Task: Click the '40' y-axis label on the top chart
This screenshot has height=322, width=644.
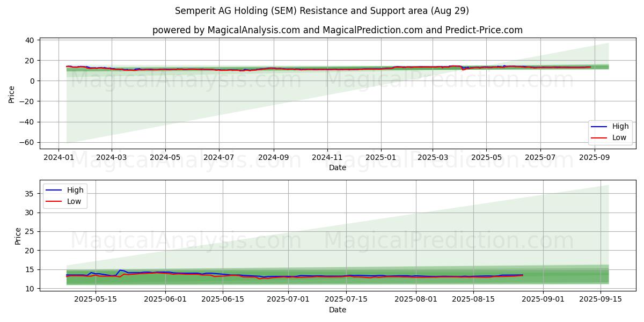Action: (x=30, y=40)
